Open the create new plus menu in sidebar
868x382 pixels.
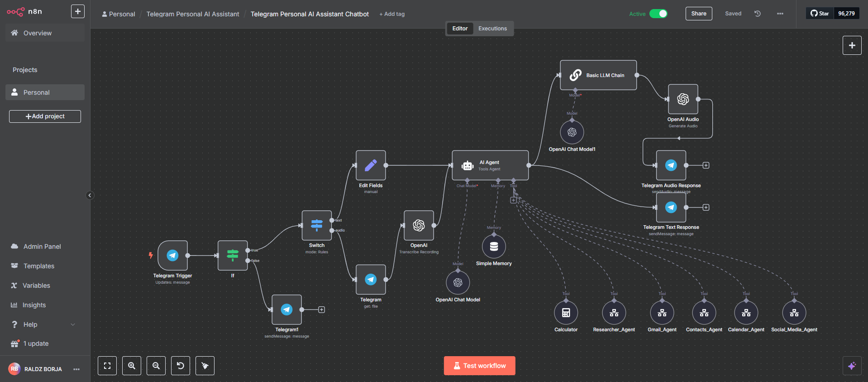coord(78,11)
